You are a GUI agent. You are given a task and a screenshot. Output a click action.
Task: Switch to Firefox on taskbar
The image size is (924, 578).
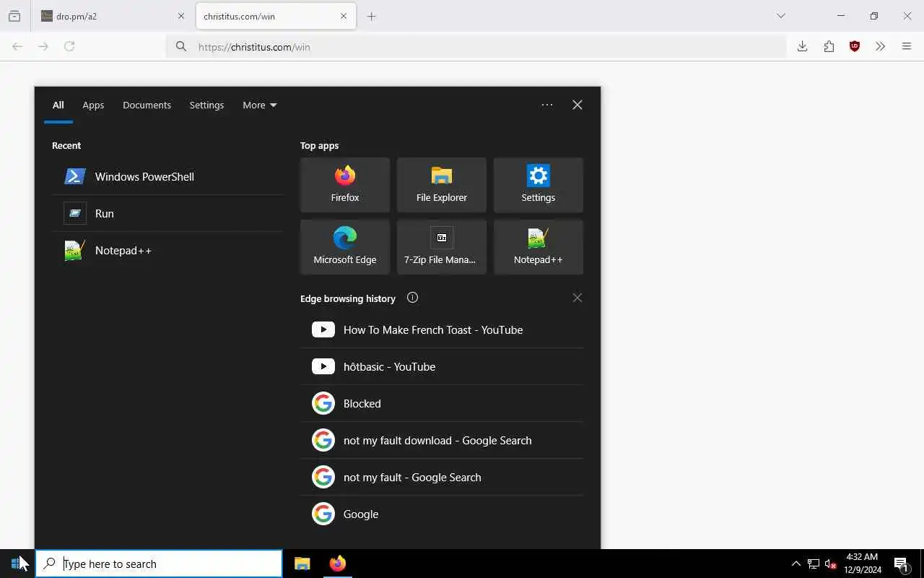click(337, 564)
